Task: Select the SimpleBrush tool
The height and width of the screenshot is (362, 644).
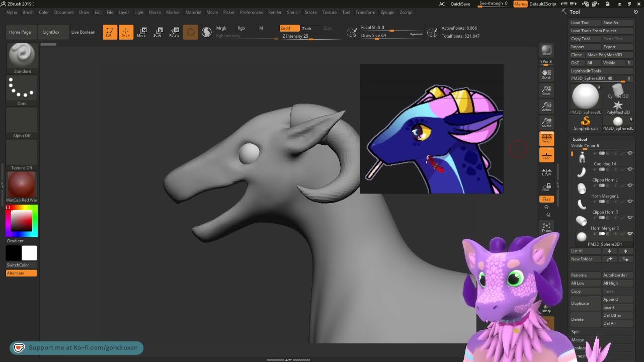Action: (585, 123)
